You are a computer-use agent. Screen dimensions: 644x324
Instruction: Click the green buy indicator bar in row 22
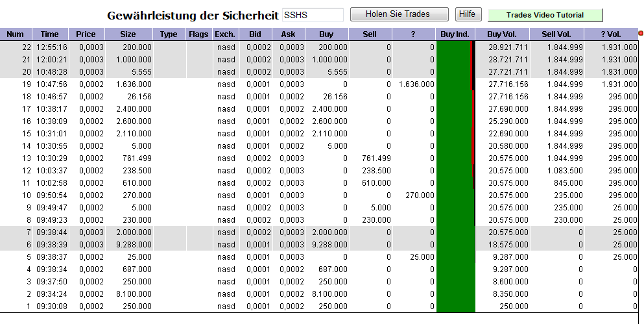pyautogui.click(x=453, y=47)
